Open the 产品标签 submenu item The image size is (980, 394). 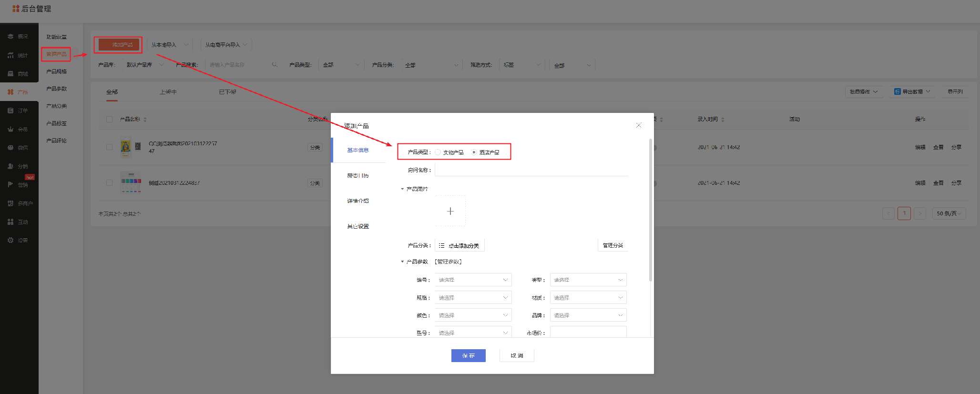(x=57, y=123)
